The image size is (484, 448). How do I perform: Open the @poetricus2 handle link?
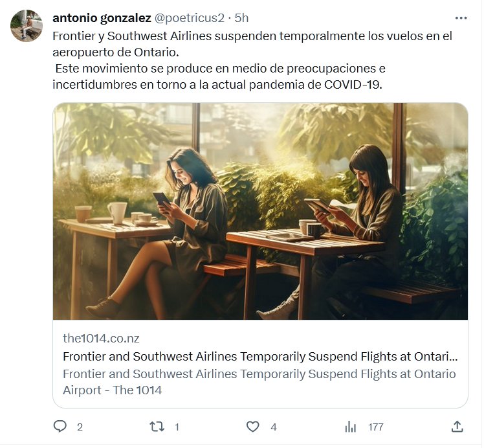(x=188, y=18)
